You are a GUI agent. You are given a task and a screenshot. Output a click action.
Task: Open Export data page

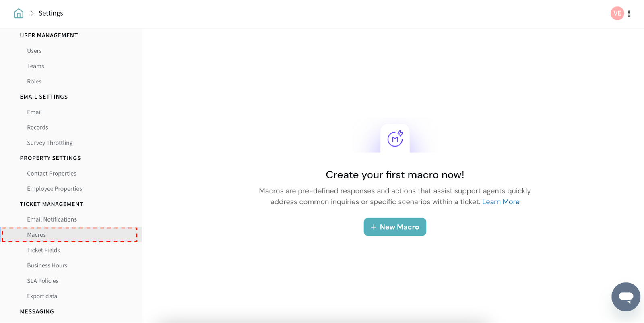(x=42, y=296)
